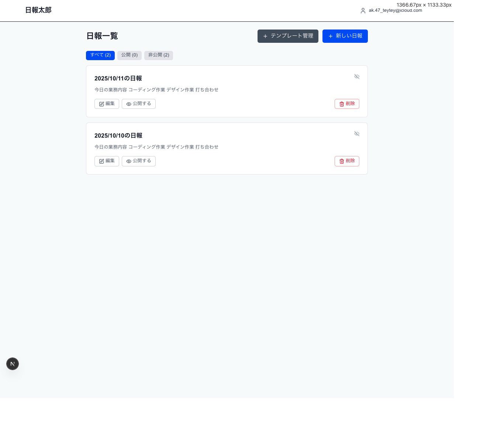504x442 pixels.
Task: Switch to the 公開 (0) filter tab
Action: click(130, 55)
